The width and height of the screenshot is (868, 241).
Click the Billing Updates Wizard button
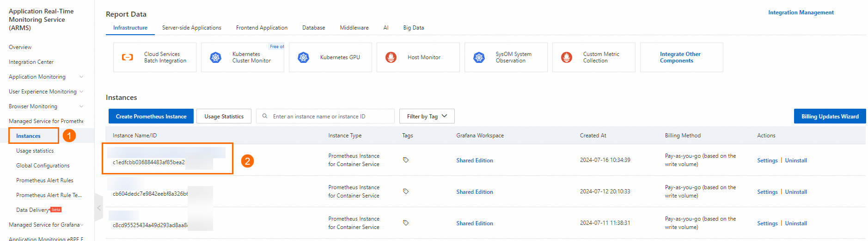tap(830, 116)
